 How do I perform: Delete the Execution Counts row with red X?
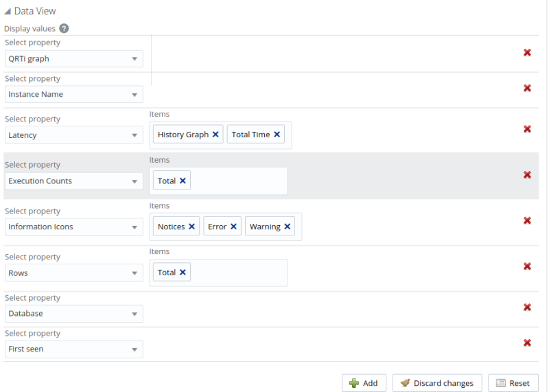[x=527, y=174]
